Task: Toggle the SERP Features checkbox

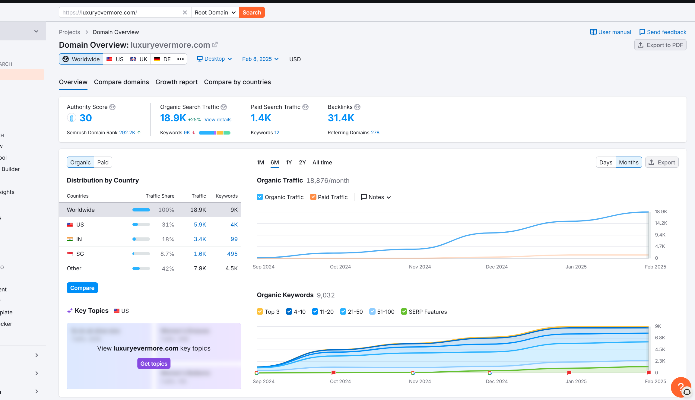Action: [404, 312]
